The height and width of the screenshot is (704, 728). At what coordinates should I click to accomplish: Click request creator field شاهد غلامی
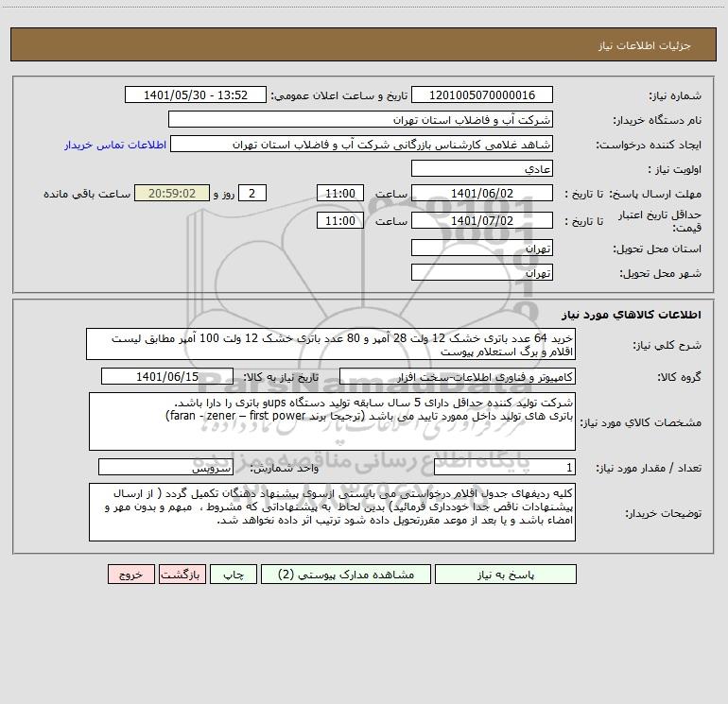pos(362,144)
